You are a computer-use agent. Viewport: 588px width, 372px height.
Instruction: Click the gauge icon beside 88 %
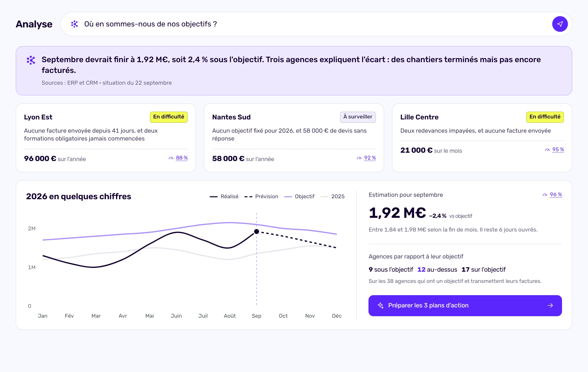click(x=171, y=158)
